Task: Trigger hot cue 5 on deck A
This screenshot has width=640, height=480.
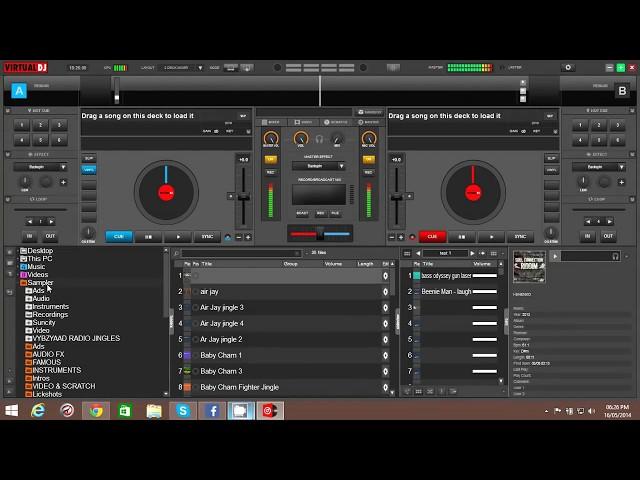Action: (40, 140)
